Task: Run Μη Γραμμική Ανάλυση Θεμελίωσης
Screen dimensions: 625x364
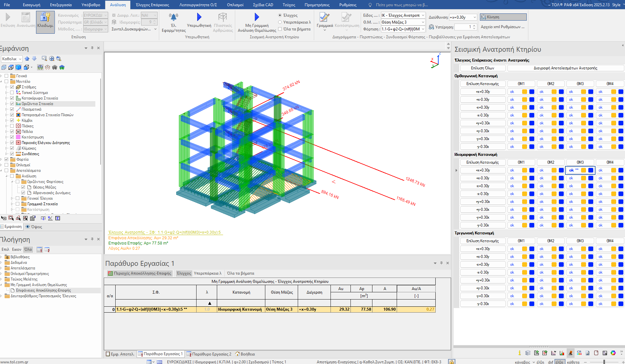Action: [257, 17]
